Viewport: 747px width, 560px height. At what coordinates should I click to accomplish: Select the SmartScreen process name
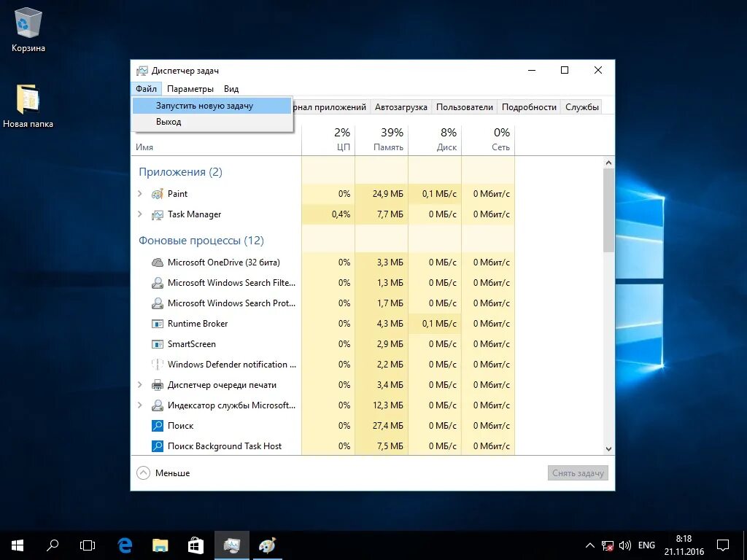click(192, 344)
